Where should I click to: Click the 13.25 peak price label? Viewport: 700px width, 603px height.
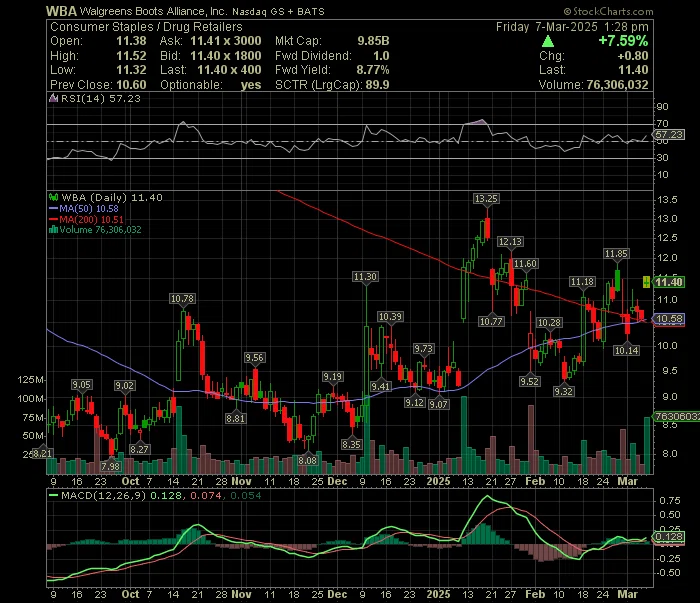[486, 199]
